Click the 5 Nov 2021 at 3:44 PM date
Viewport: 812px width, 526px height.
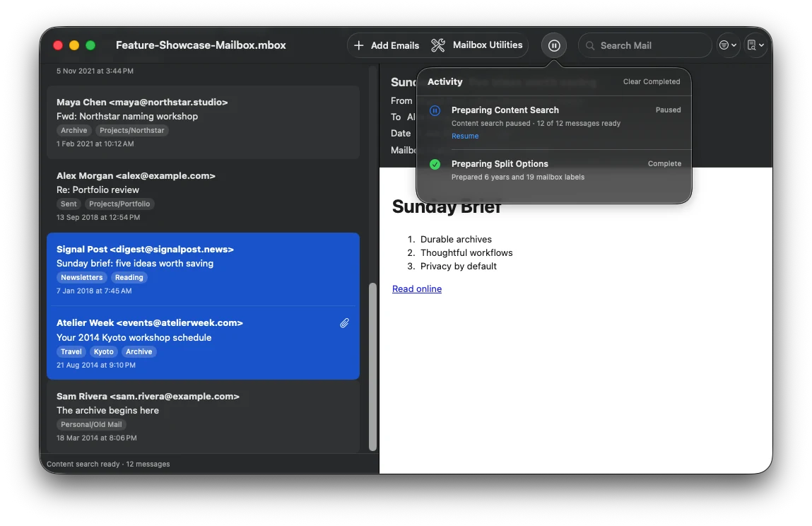tap(95, 71)
